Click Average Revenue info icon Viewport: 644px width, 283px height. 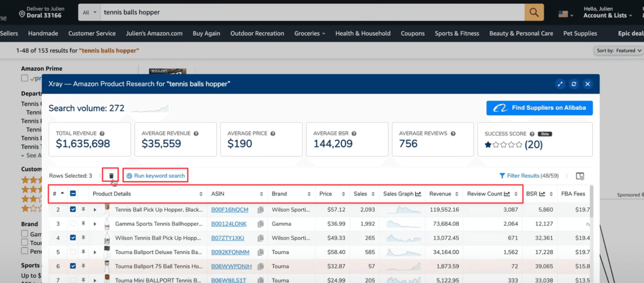(x=196, y=134)
